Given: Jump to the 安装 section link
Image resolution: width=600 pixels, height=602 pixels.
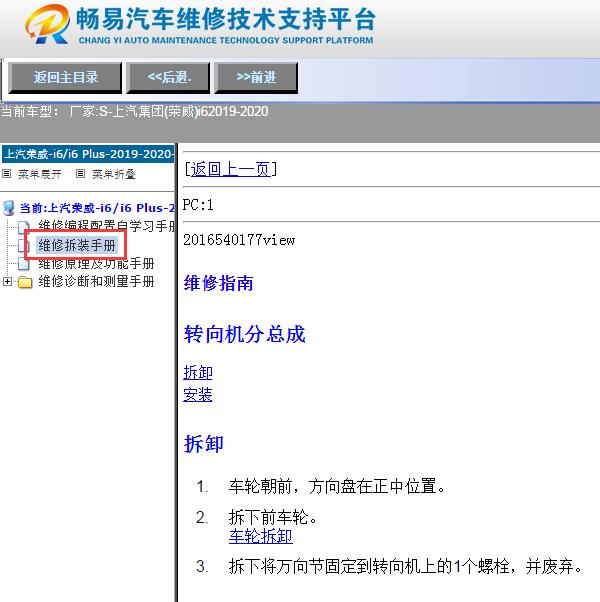Looking at the screenshot, I should 198,394.
